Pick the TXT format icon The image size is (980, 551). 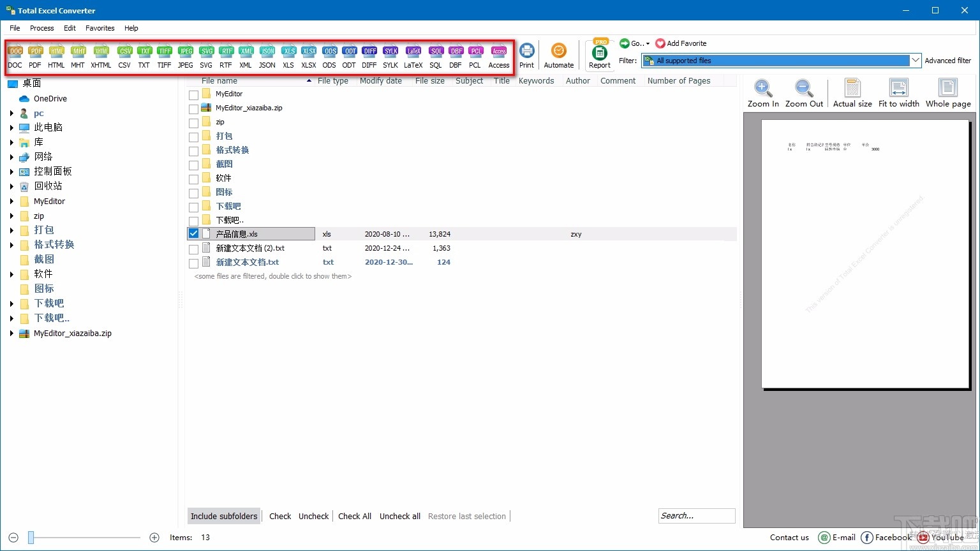[144, 56]
